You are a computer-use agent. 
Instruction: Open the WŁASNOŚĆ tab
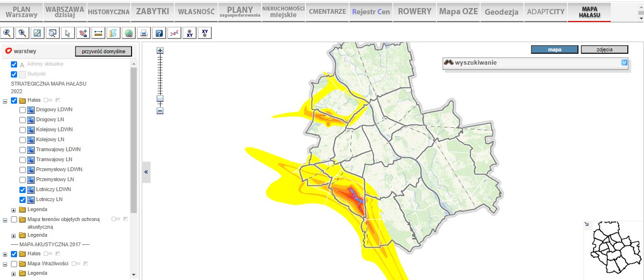pyautogui.click(x=196, y=12)
